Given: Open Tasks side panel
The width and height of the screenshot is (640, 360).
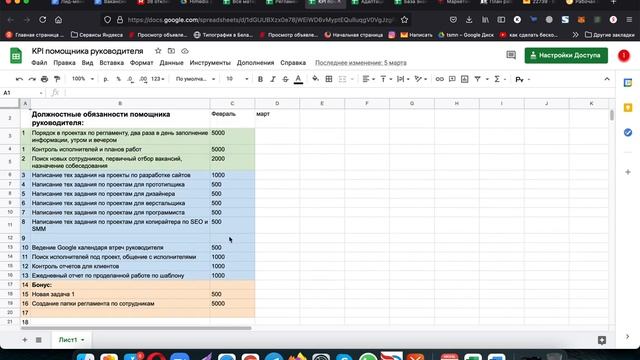Looking at the screenshot, I should click(628, 133).
